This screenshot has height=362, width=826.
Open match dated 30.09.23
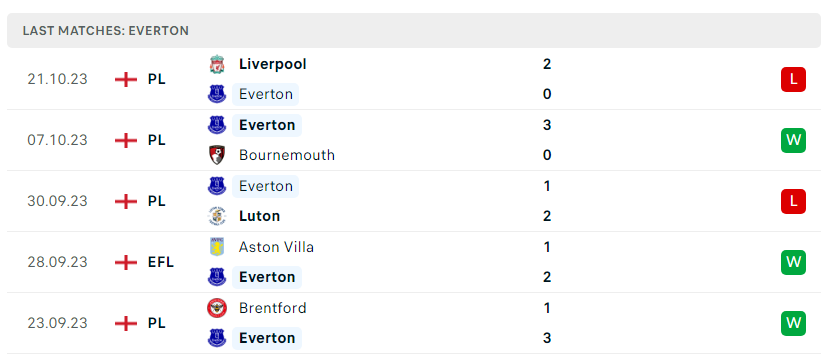pyautogui.click(x=414, y=201)
